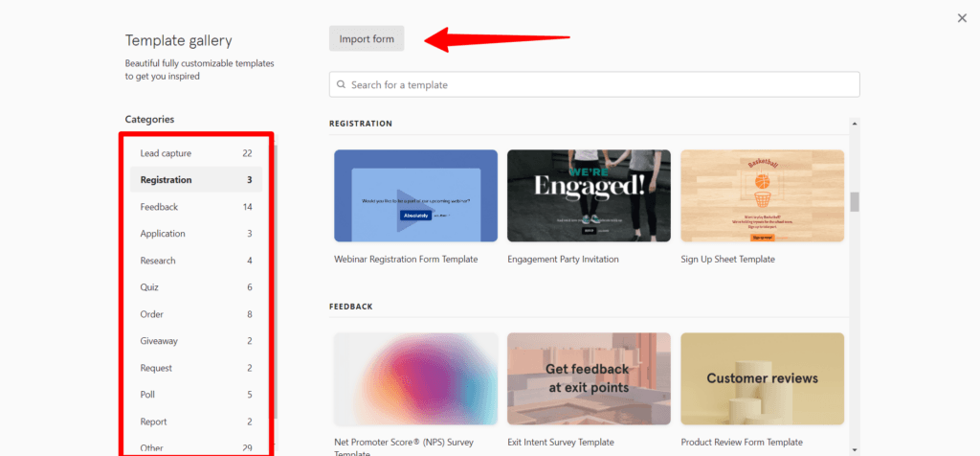Close the template gallery dialog

[962, 18]
